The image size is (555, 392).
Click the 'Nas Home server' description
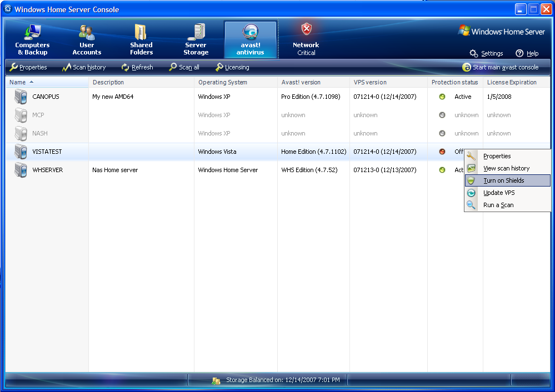pyautogui.click(x=115, y=170)
